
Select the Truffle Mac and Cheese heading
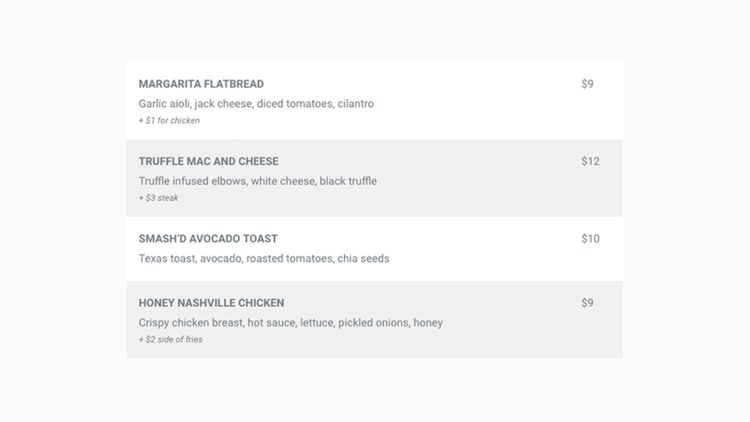(x=209, y=161)
